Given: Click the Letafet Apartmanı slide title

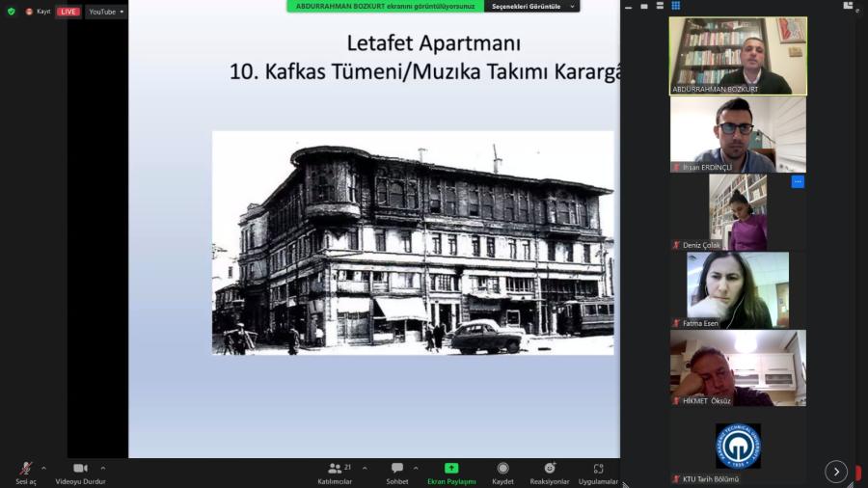Looking at the screenshot, I should click(433, 43).
